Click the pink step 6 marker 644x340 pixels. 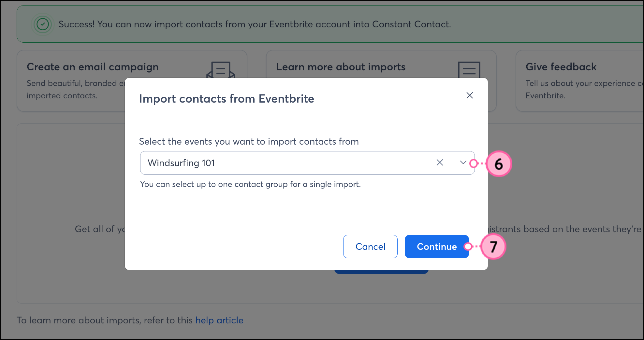498,164
